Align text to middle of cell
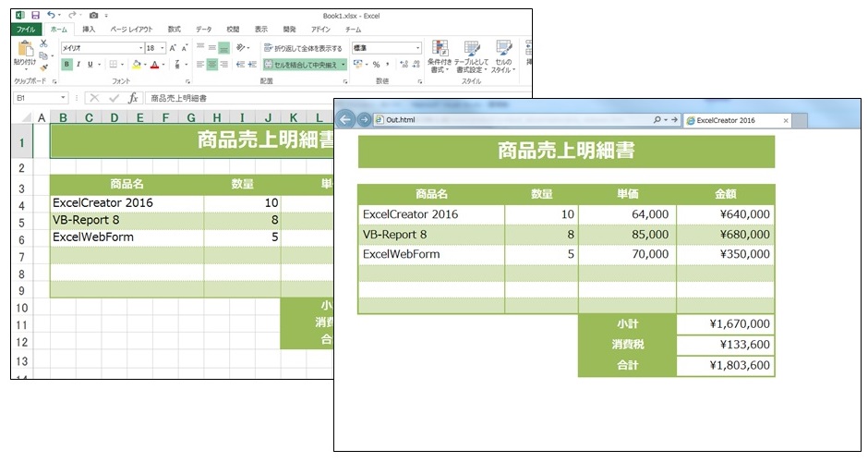The width and height of the screenshot is (868, 462). tap(212, 48)
